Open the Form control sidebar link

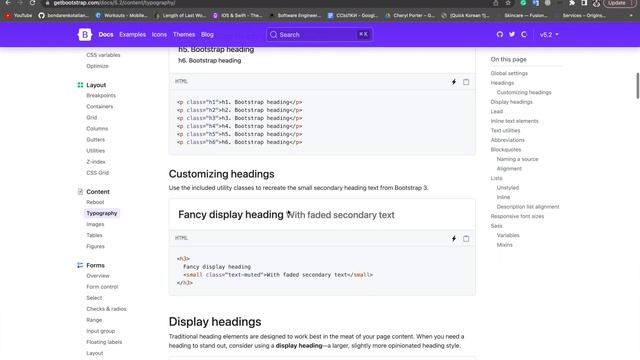(102, 287)
